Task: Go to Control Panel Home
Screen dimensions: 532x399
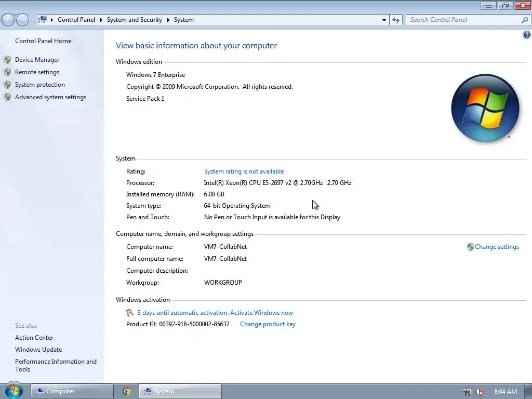Action: [43, 41]
